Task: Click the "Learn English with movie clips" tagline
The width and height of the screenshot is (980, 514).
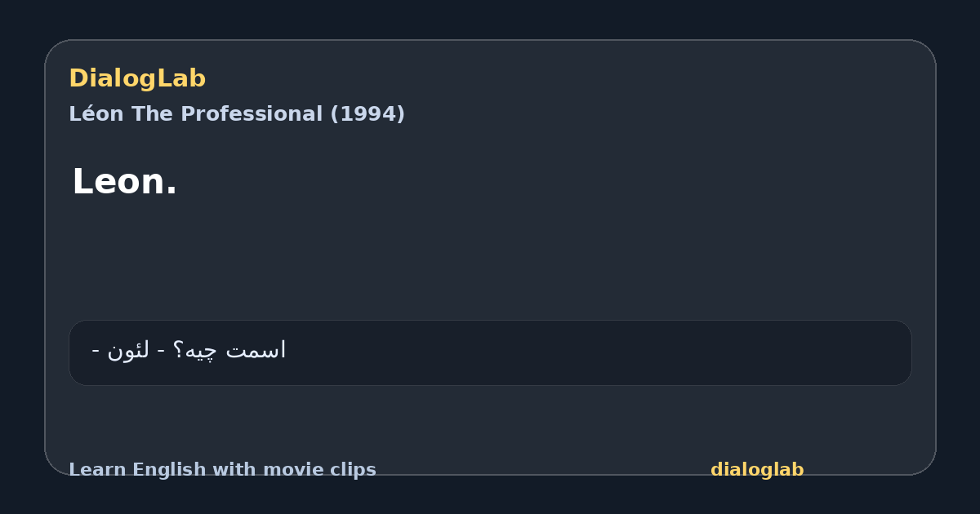Action: (x=222, y=470)
